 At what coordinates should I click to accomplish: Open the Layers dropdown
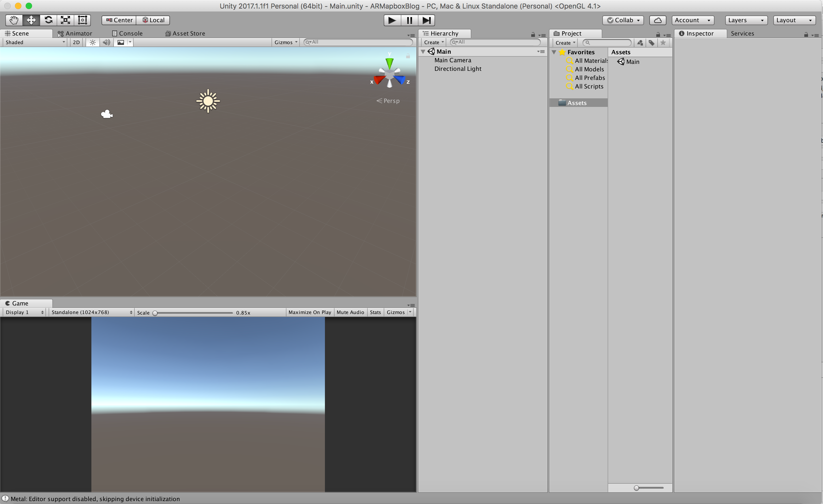pos(746,20)
